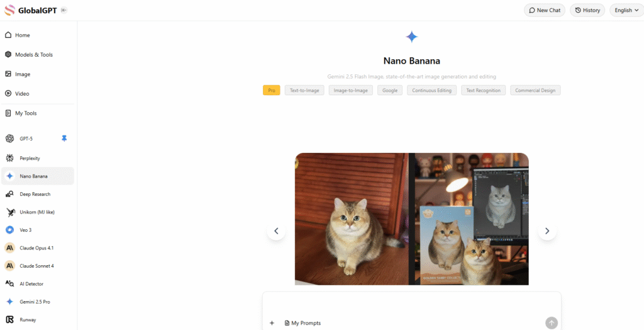Viewport: 644px width, 330px height.
Task: Select Claude Opus 4.1
Action: point(38,247)
